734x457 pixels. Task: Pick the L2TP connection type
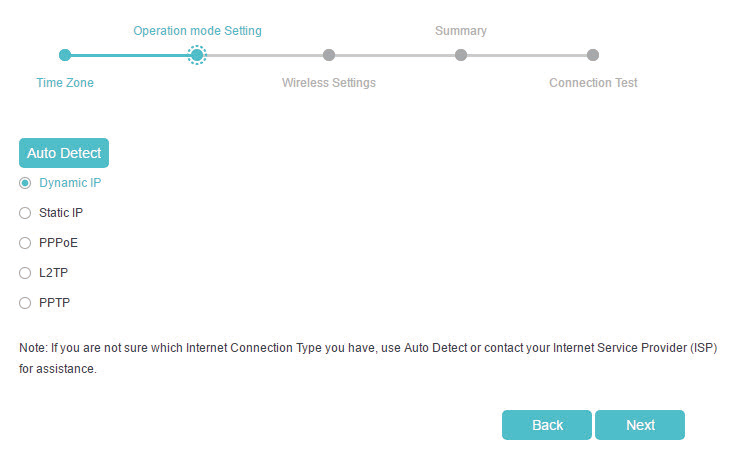point(26,273)
